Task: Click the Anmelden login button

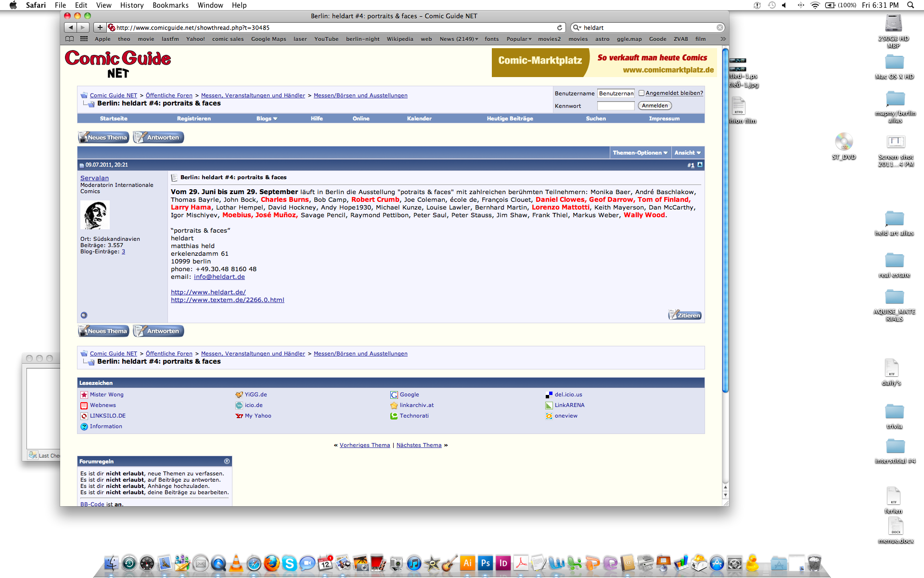Action: click(654, 105)
